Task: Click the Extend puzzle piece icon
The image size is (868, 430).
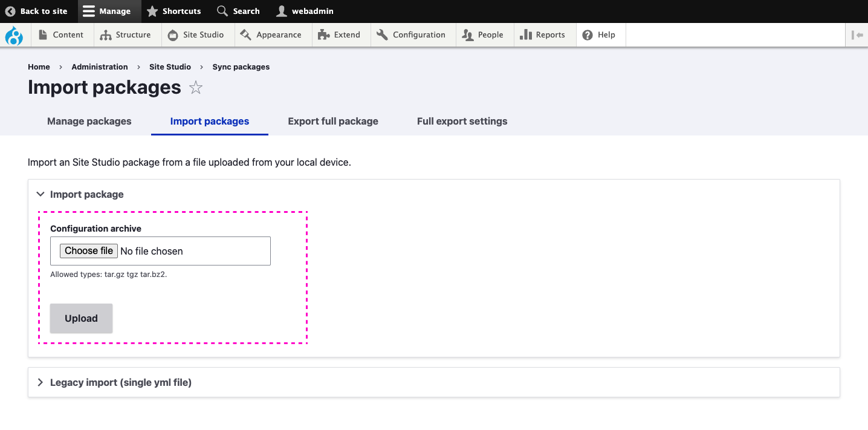Action: tap(324, 34)
